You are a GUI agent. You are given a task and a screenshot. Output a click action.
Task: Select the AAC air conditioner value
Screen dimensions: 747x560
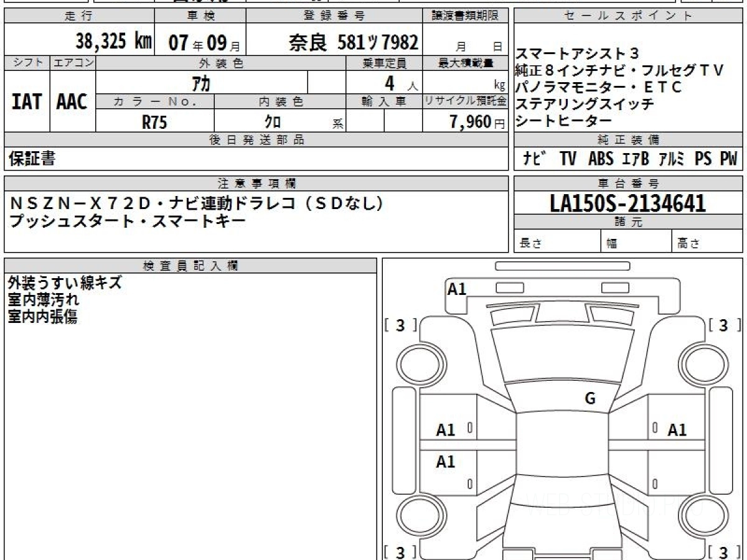[72, 102]
